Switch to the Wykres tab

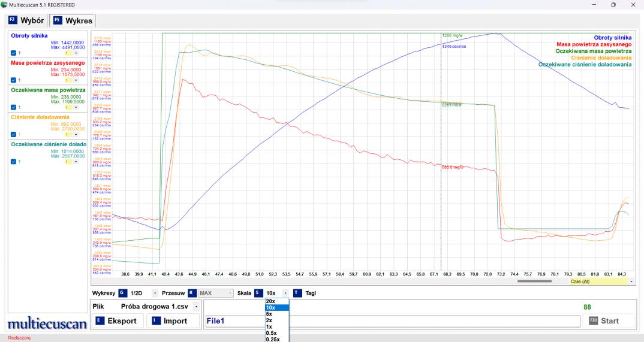(x=73, y=20)
